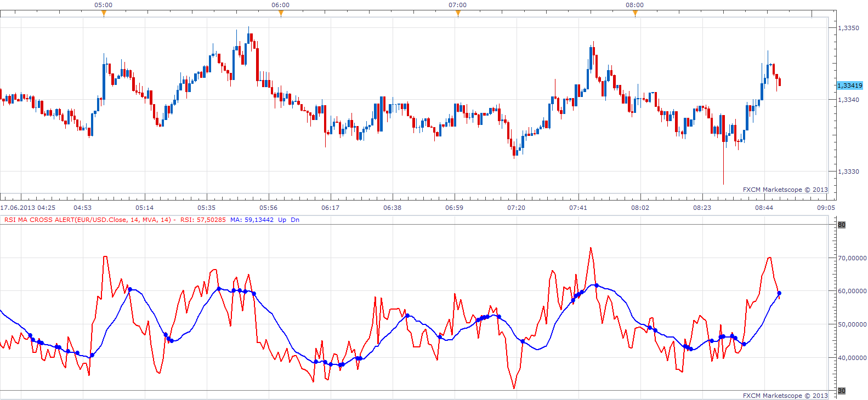Click the current price label 1,33419
868x400 pixels.
coord(850,85)
